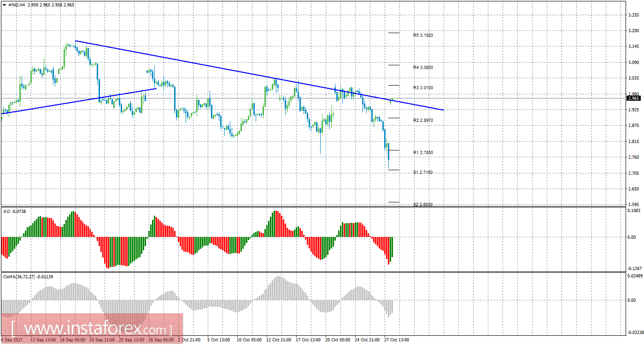The width and height of the screenshot is (644, 345).
Task: Click the AO scale value -0.1267
Action: (634, 269)
